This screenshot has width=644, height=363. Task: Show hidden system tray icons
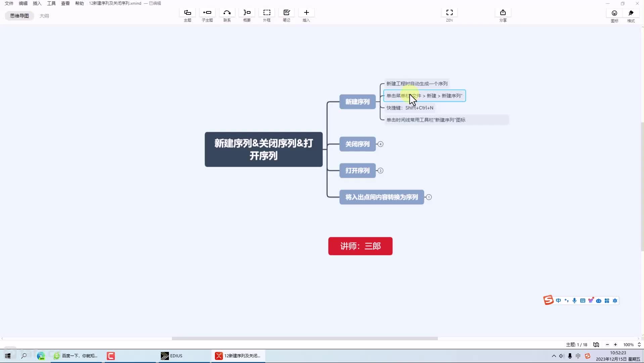coord(554,356)
